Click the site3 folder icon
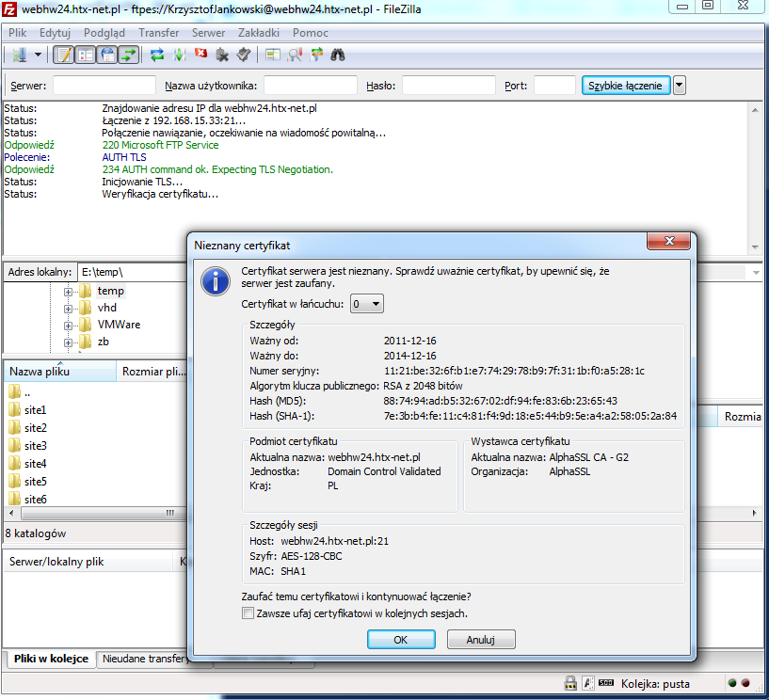 click(x=15, y=446)
